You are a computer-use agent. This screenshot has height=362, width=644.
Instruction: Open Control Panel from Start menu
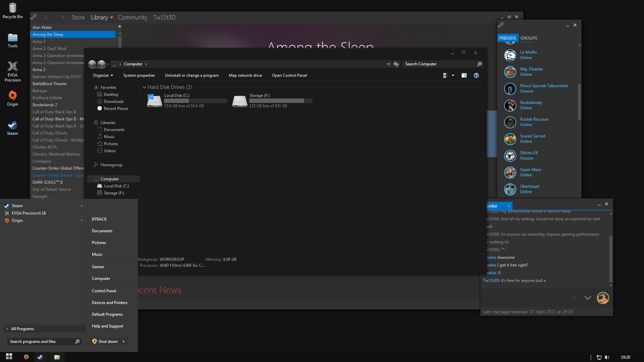click(104, 291)
